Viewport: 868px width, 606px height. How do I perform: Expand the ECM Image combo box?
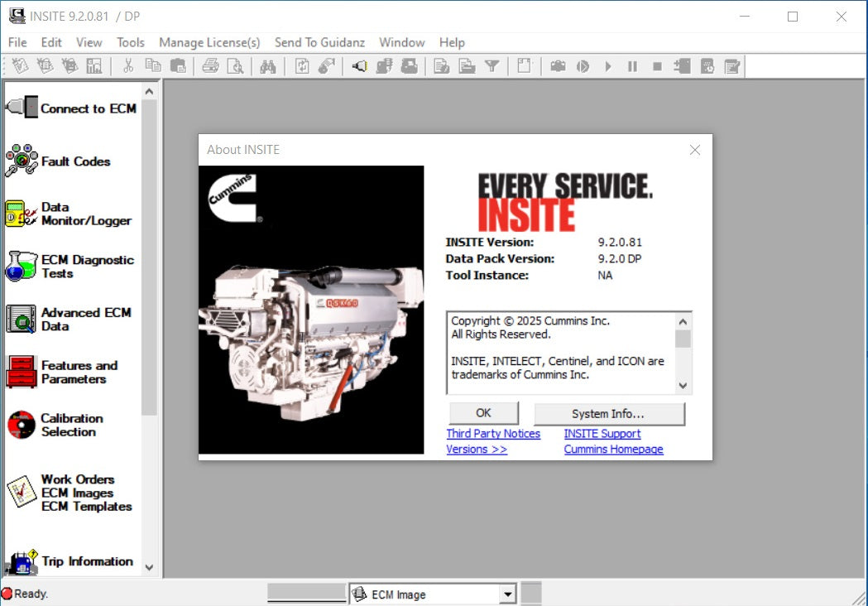[x=507, y=594]
